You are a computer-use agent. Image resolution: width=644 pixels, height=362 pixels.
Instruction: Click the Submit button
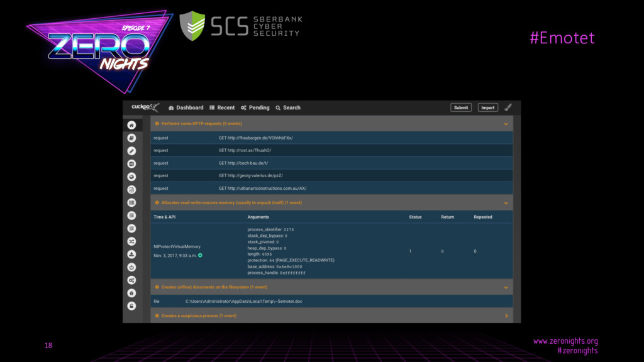coord(461,107)
